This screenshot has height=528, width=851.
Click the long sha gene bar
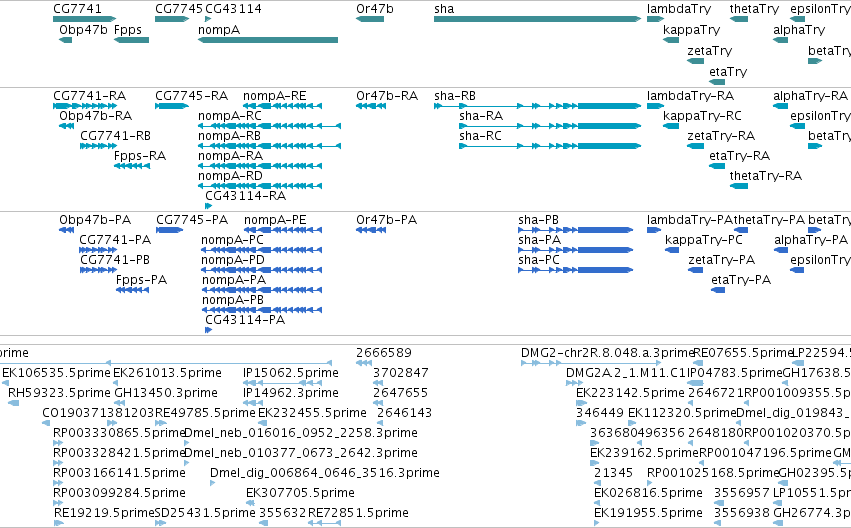coord(537,19)
